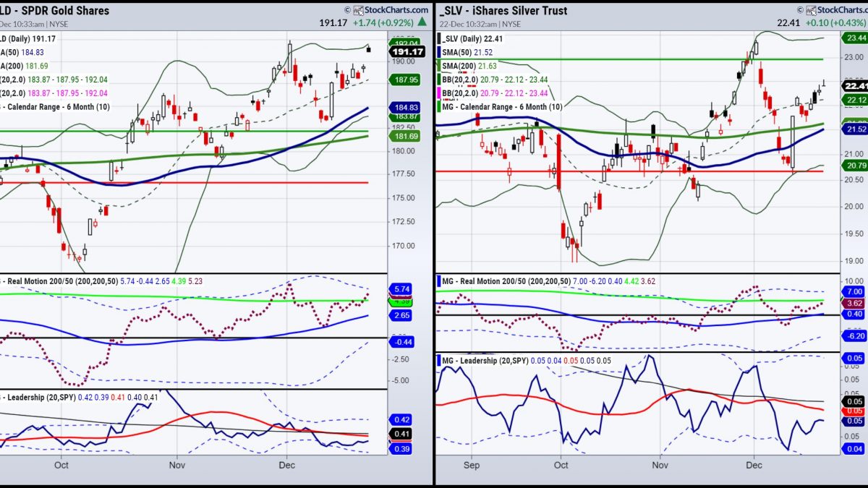This screenshot has width=868, height=488.
Task: Click the green SMA(200) swatch in silver legend
Action: (x=440, y=66)
